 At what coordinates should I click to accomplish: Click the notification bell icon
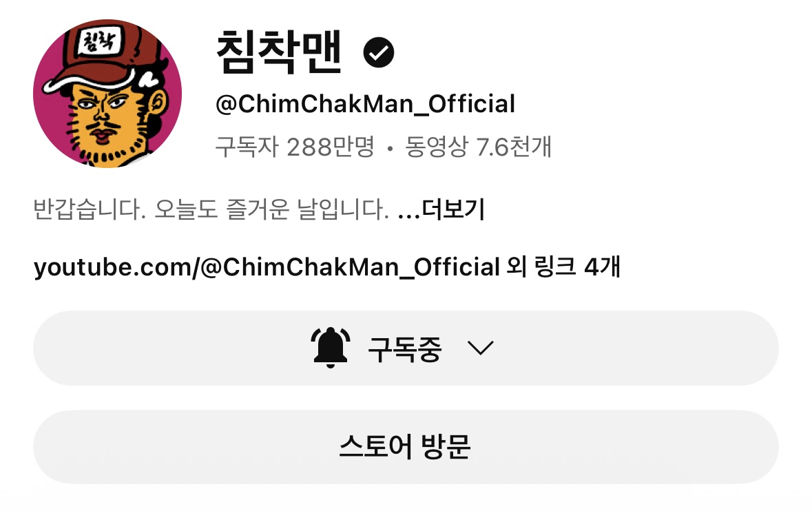click(331, 348)
